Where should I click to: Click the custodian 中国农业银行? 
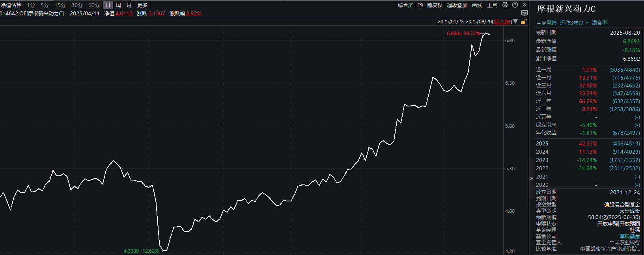(625, 242)
